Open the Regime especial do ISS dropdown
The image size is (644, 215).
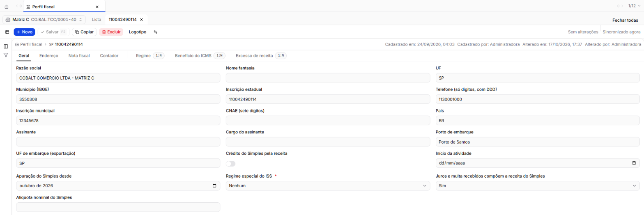coord(328,186)
